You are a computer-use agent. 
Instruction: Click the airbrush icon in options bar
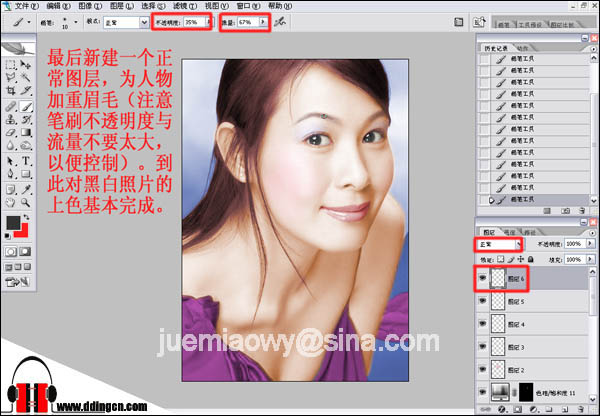(280, 22)
